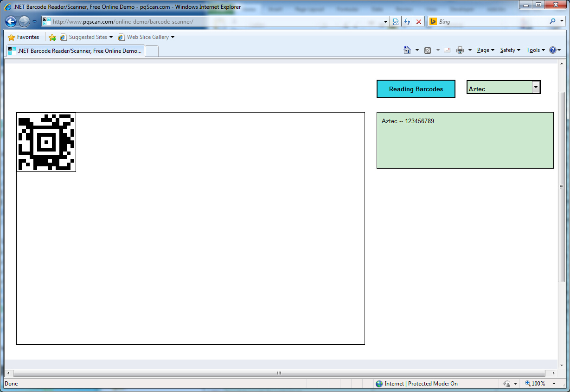
Task: Click the horizontal scrollbar left arrow
Action: tap(8, 373)
